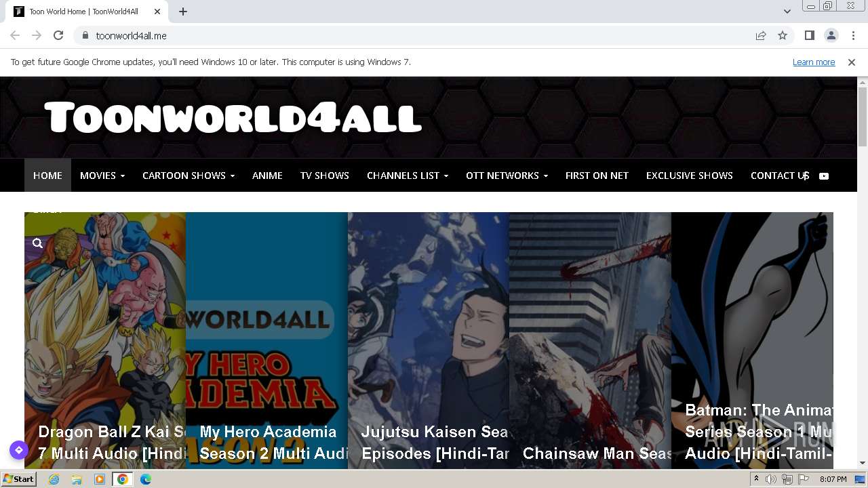This screenshot has width=868, height=488.
Task: Open Chrome side panel icon
Action: tap(809, 35)
